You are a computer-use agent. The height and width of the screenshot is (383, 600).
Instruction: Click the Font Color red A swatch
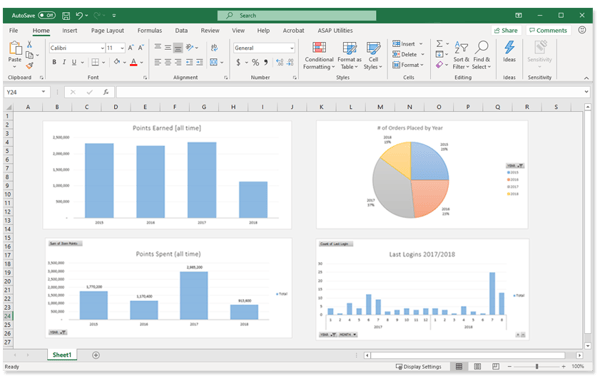click(134, 62)
